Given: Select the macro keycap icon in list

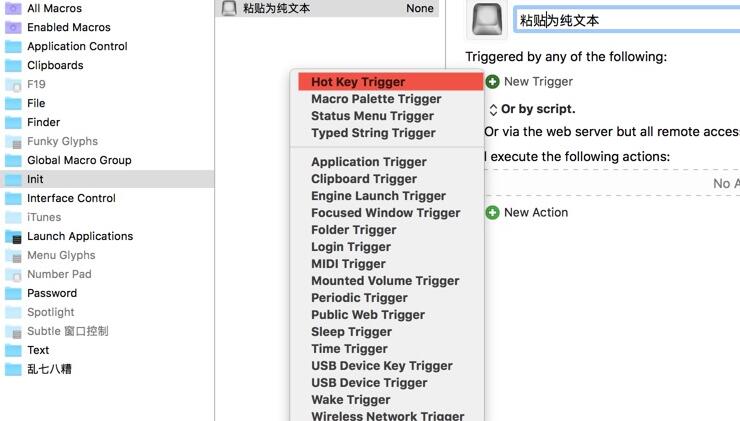Looking at the screenshot, I should pyautogui.click(x=229, y=8).
